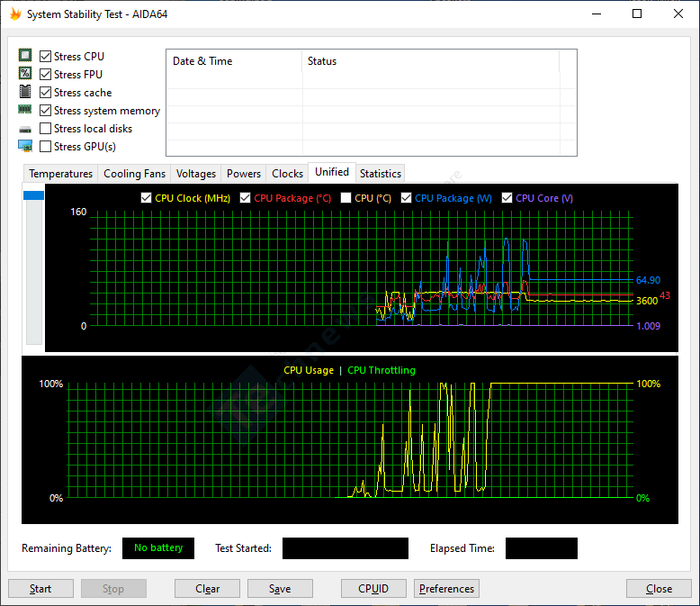Click the FPU percent icon beside Stress FPU
700x606 pixels.
[25, 73]
